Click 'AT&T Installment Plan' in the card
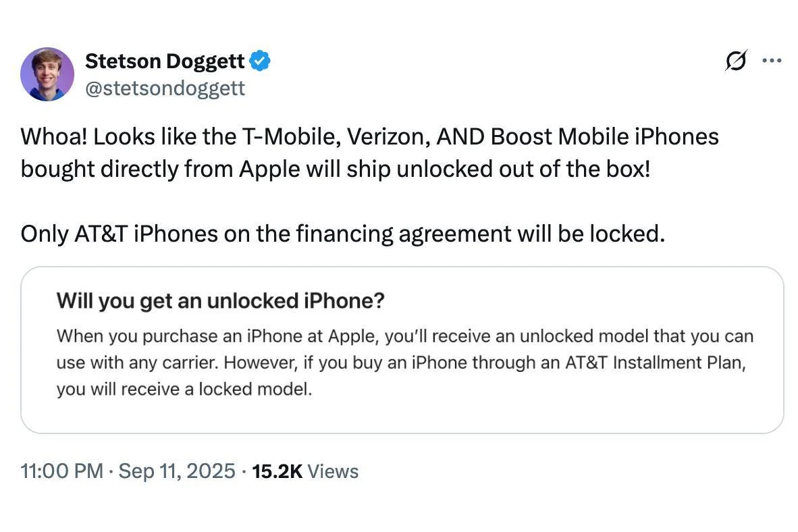The image size is (798, 532). [677, 363]
